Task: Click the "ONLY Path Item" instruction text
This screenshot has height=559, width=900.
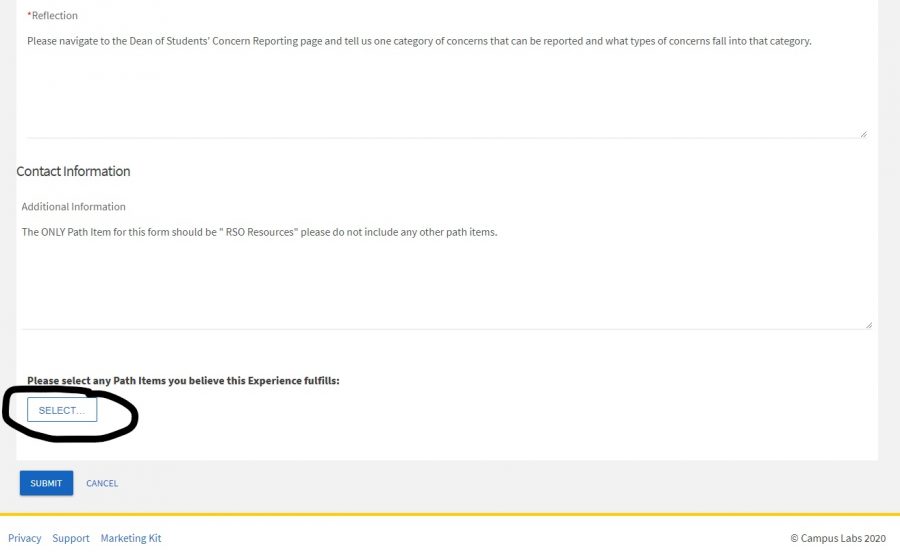Action: click(259, 232)
